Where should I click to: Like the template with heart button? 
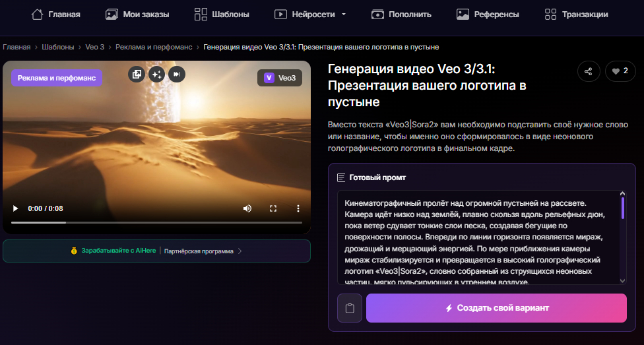pos(620,71)
